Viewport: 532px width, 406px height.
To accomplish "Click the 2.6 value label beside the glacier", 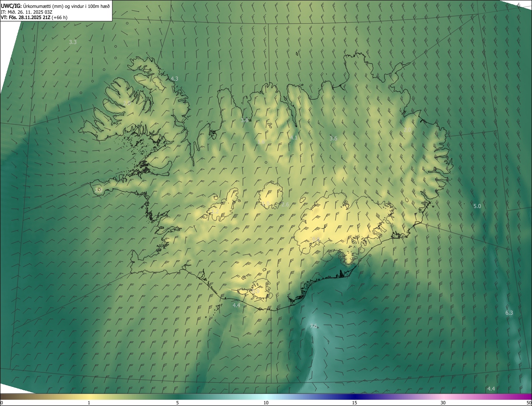I will pyautogui.click(x=285, y=204).
